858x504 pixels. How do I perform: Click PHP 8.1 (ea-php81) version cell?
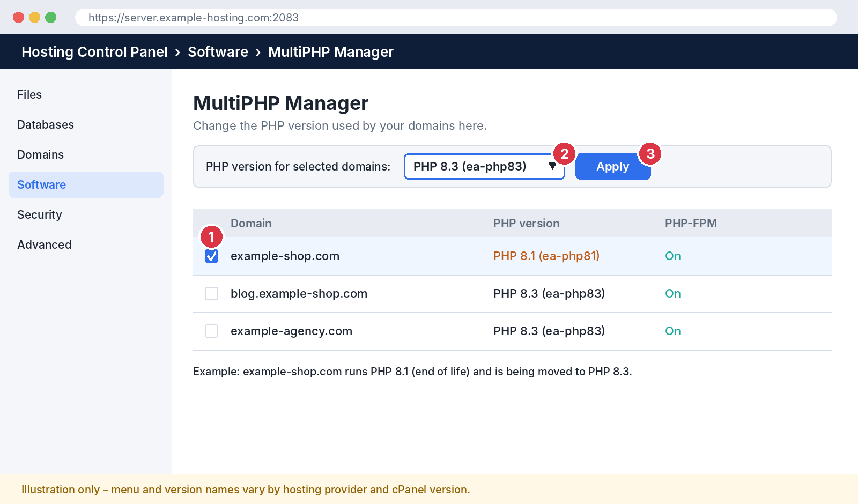click(546, 256)
